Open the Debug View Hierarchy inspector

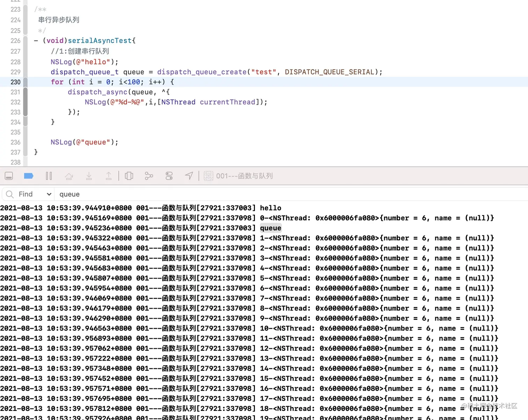pos(129,176)
